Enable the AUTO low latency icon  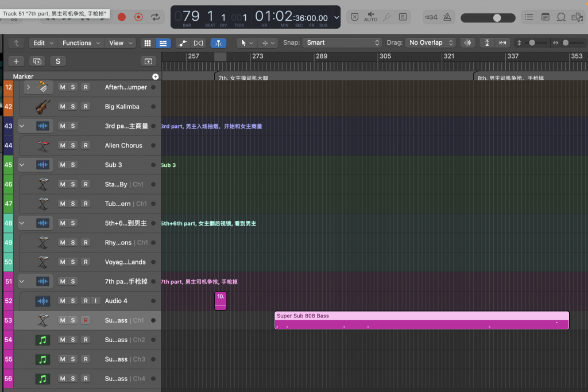coord(370,17)
